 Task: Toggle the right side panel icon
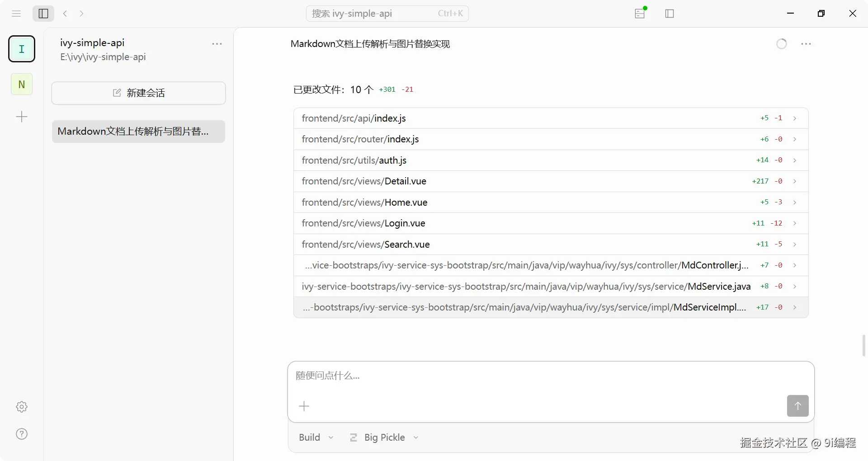[x=670, y=14]
